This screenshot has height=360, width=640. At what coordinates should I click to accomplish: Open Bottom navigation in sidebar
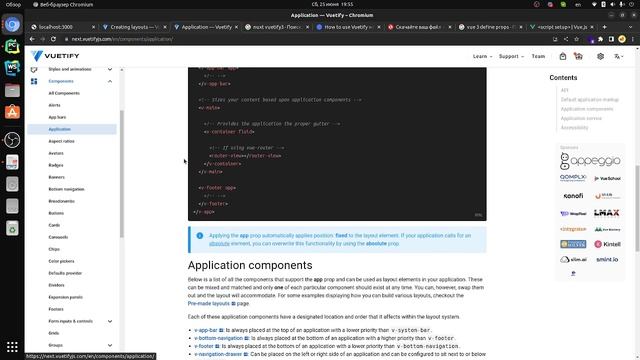[x=66, y=189]
